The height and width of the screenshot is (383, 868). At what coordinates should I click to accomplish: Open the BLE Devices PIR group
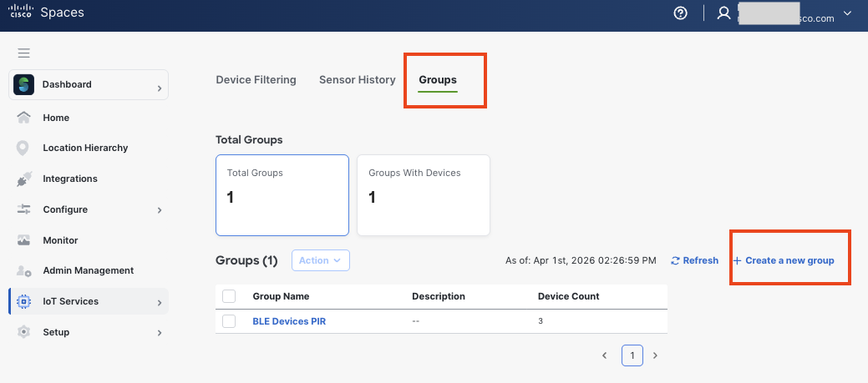289,321
